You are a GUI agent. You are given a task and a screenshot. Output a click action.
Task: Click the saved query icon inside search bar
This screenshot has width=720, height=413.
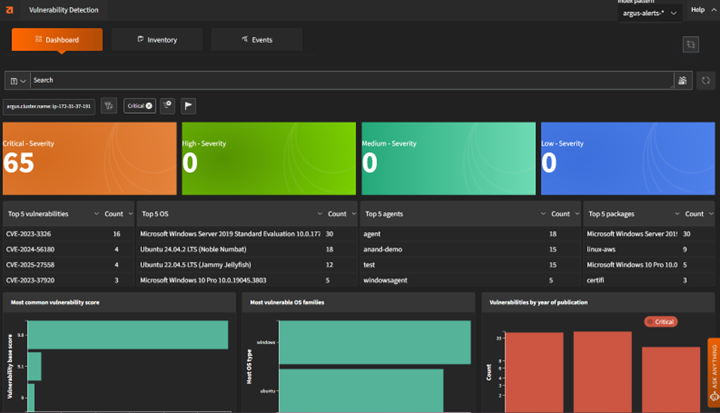click(x=683, y=80)
